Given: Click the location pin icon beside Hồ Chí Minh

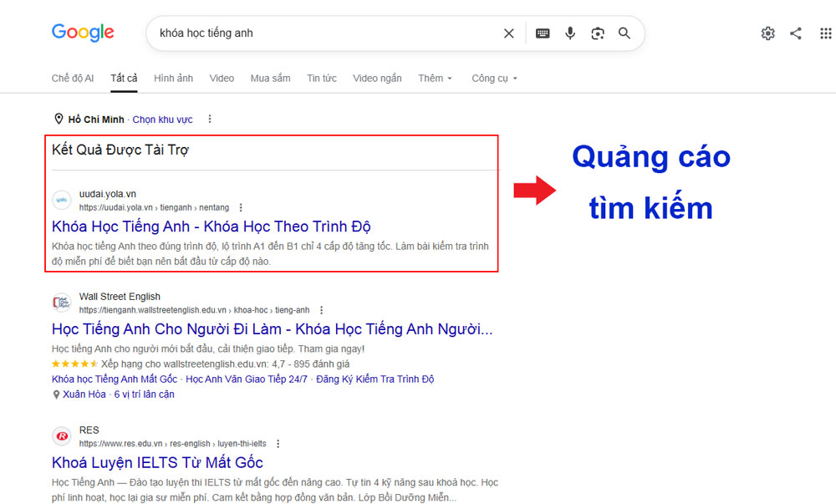Looking at the screenshot, I should [59, 119].
